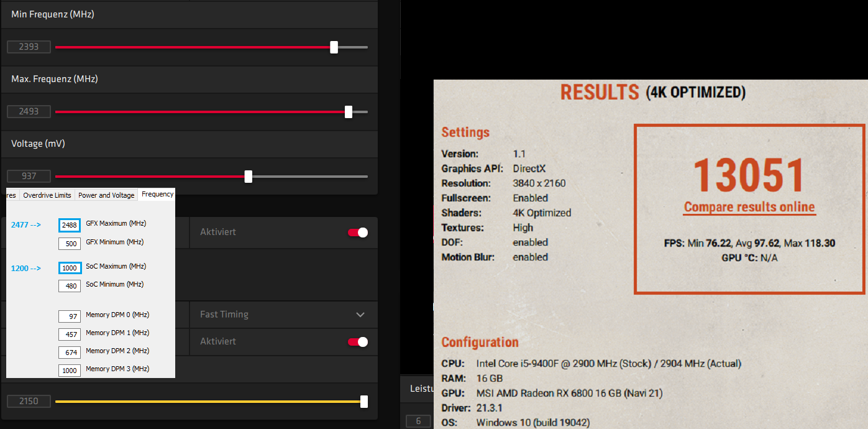Click the Memory DPM 0 (MHz) field
Image resolution: width=868 pixels, height=429 pixels.
click(69, 316)
